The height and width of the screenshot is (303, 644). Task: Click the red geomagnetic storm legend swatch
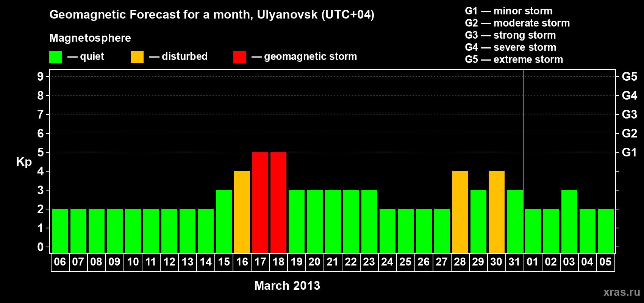point(239,57)
